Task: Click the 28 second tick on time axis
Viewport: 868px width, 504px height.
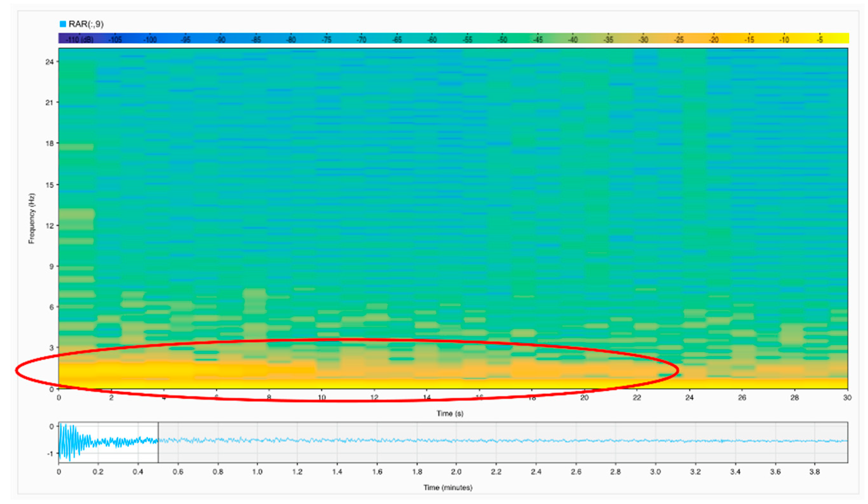Action: point(795,398)
